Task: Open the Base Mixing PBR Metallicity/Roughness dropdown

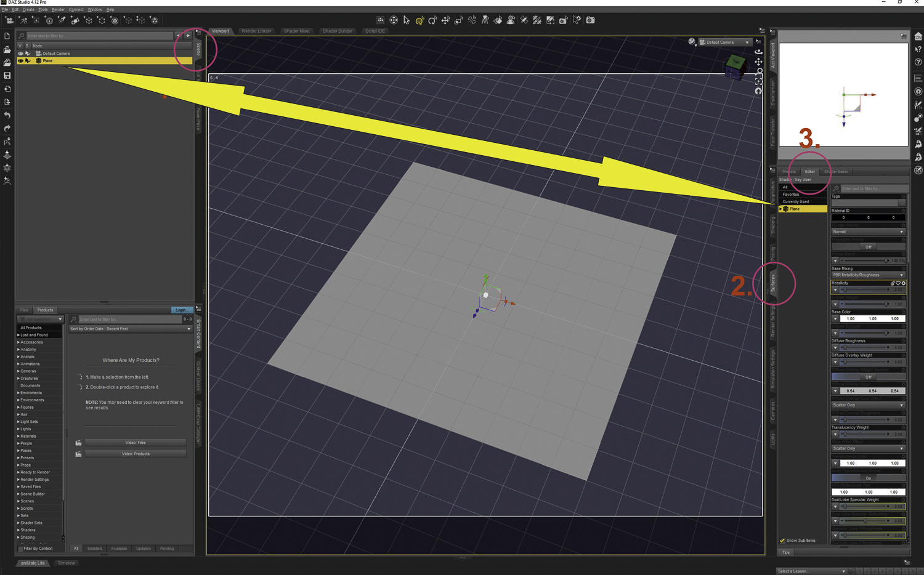Action: click(x=868, y=275)
